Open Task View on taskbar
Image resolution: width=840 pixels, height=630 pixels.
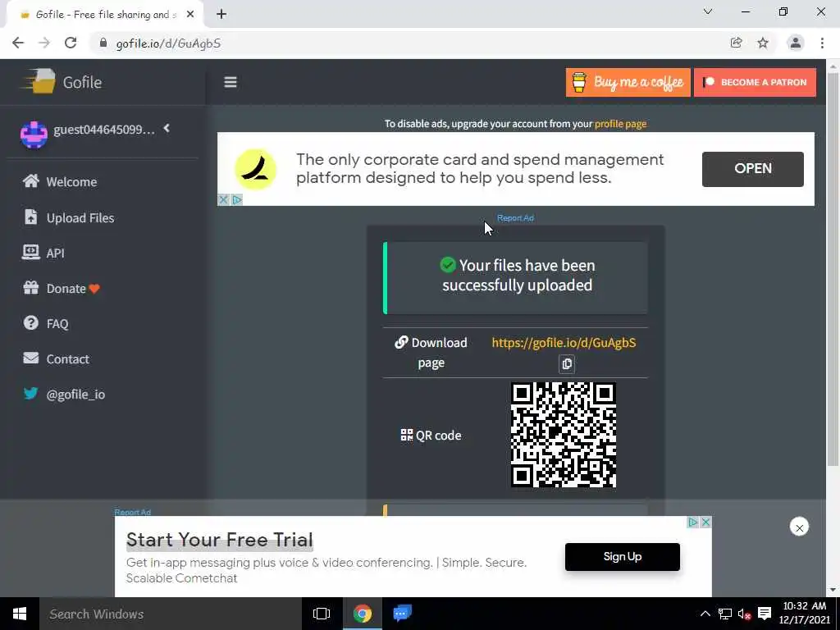(322, 614)
